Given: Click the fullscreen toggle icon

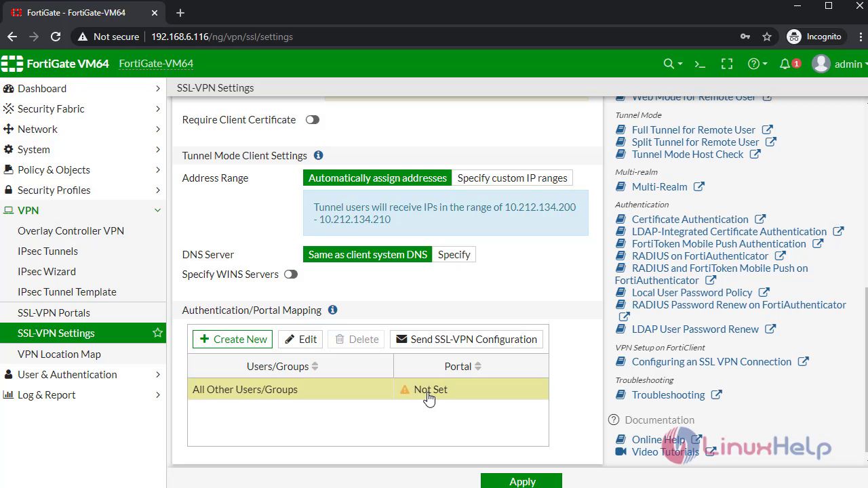Looking at the screenshot, I should click(x=727, y=64).
